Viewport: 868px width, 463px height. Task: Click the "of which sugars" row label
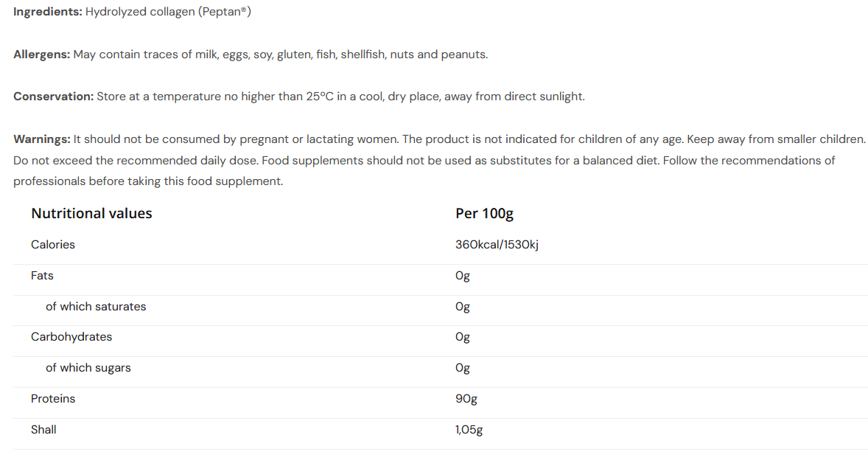coord(88,368)
